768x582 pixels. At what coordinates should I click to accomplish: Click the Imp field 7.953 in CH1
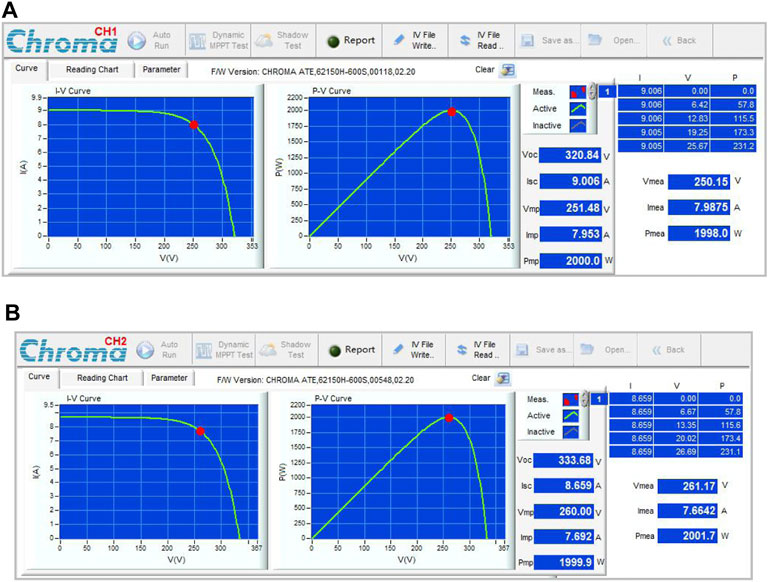click(x=570, y=234)
